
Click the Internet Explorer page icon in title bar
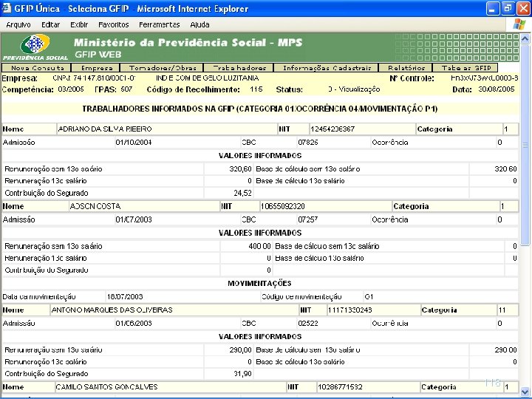[x=6, y=8]
